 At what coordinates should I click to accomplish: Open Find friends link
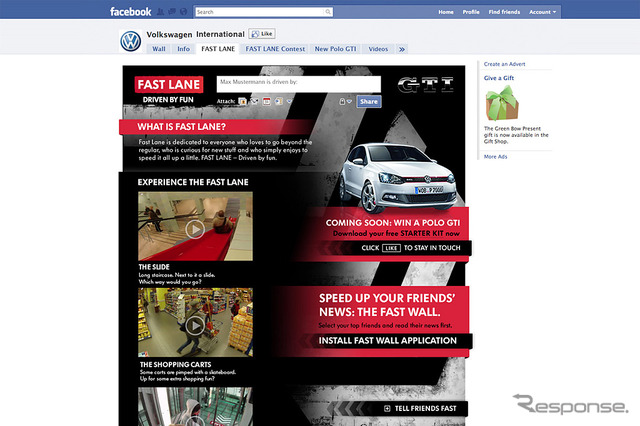(x=504, y=12)
